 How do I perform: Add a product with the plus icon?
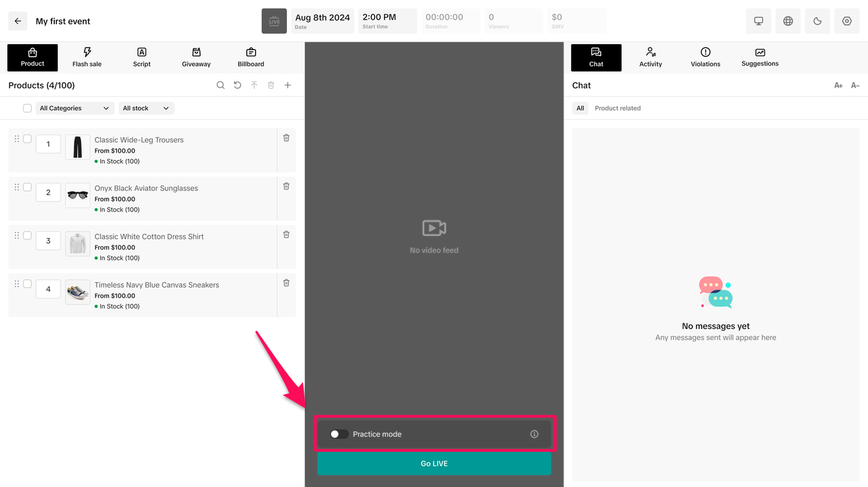coord(288,85)
